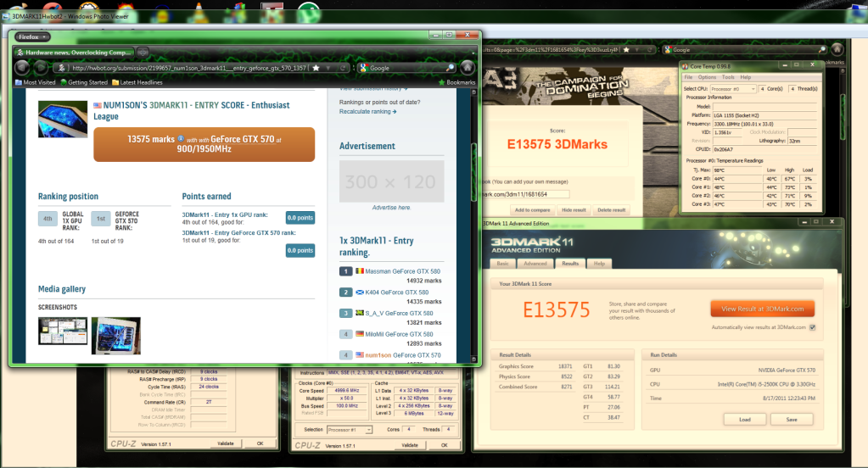The height and width of the screenshot is (468, 868).
Task: Expand Select CPU Processor #0 dropdown
Action: pos(733,88)
